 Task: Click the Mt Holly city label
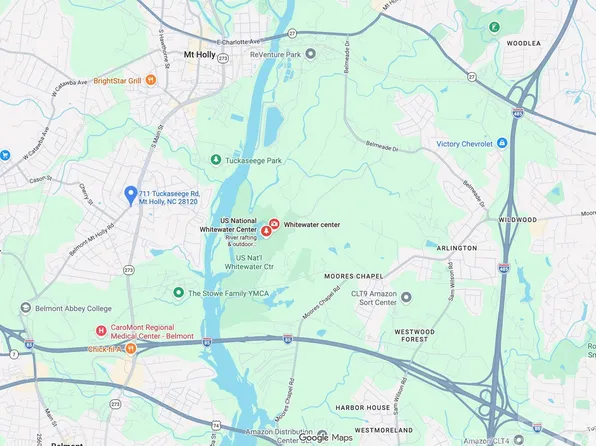point(200,55)
